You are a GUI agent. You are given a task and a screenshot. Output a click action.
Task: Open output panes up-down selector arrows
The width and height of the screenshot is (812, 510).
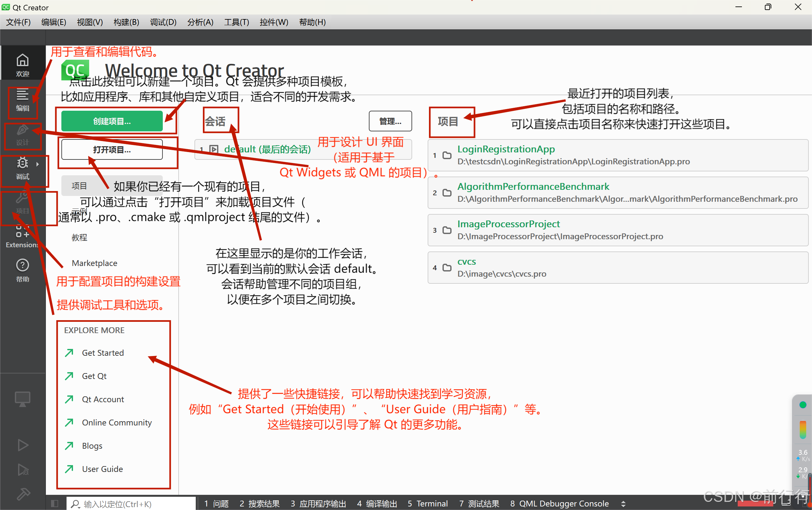[x=623, y=504]
